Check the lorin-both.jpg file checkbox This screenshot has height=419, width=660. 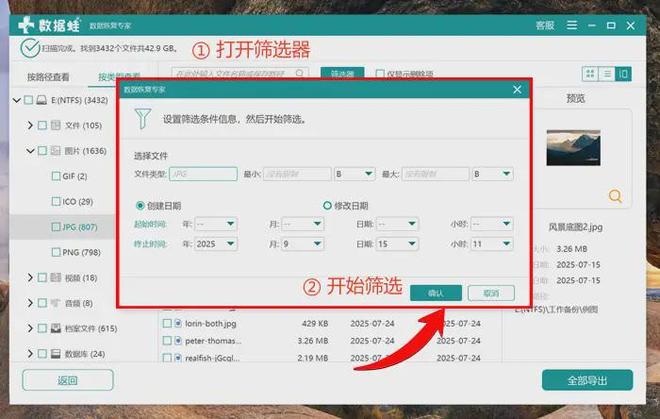(x=167, y=323)
